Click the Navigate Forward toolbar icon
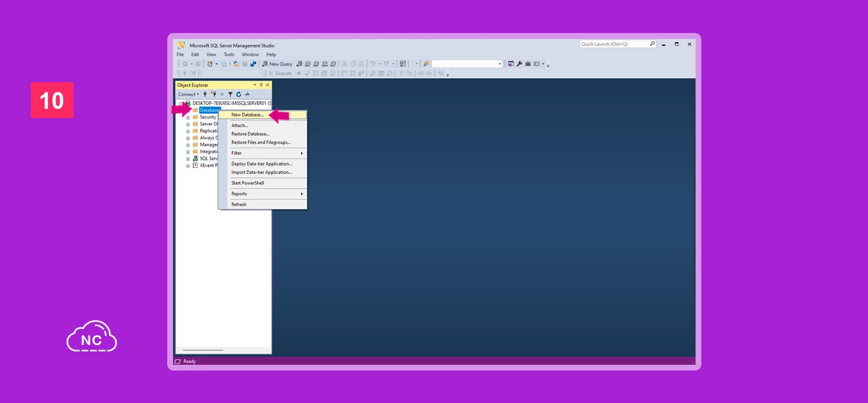The width and height of the screenshot is (868, 403). coord(198,64)
